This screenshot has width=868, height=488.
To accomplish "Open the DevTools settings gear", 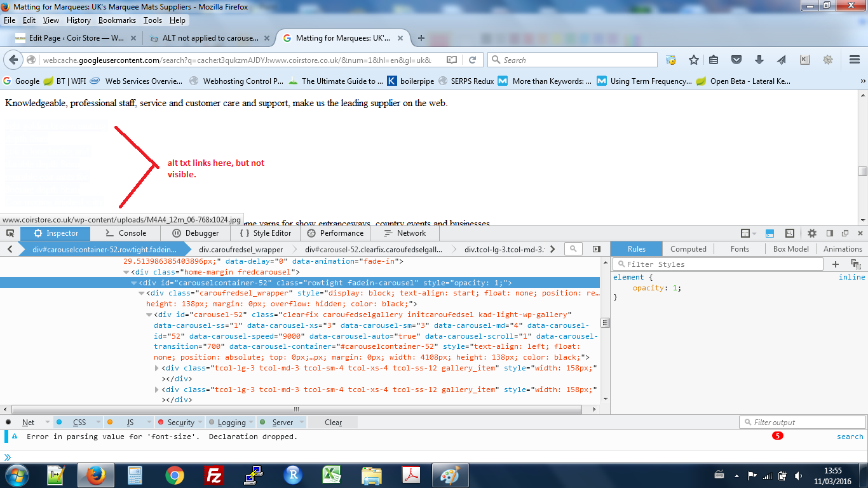I will [812, 233].
